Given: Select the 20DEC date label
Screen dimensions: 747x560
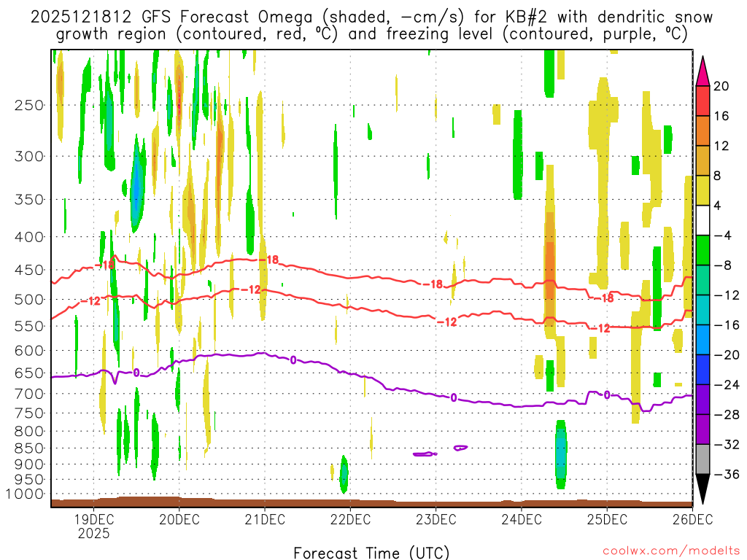Looking at the screenshot, I should (179, 519).
